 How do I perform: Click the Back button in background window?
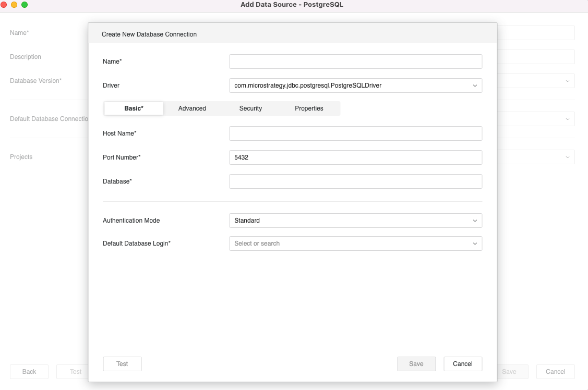coord(29,372)
